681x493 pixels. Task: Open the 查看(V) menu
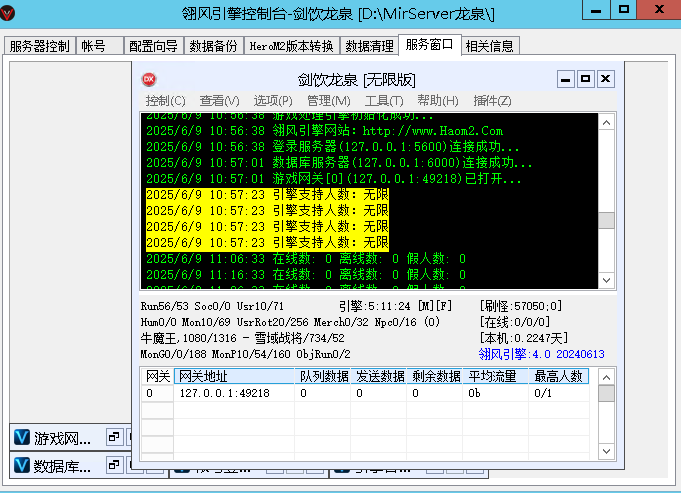[219, 101]
